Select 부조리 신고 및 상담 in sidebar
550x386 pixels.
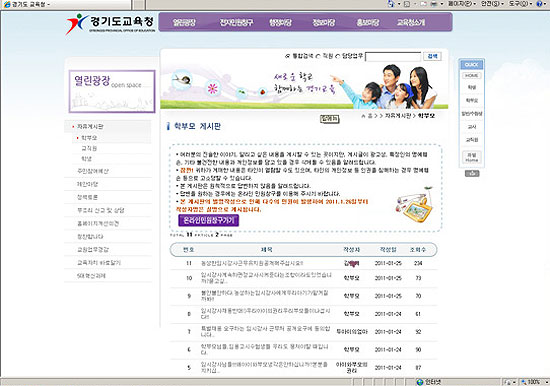tap(100, 211)
